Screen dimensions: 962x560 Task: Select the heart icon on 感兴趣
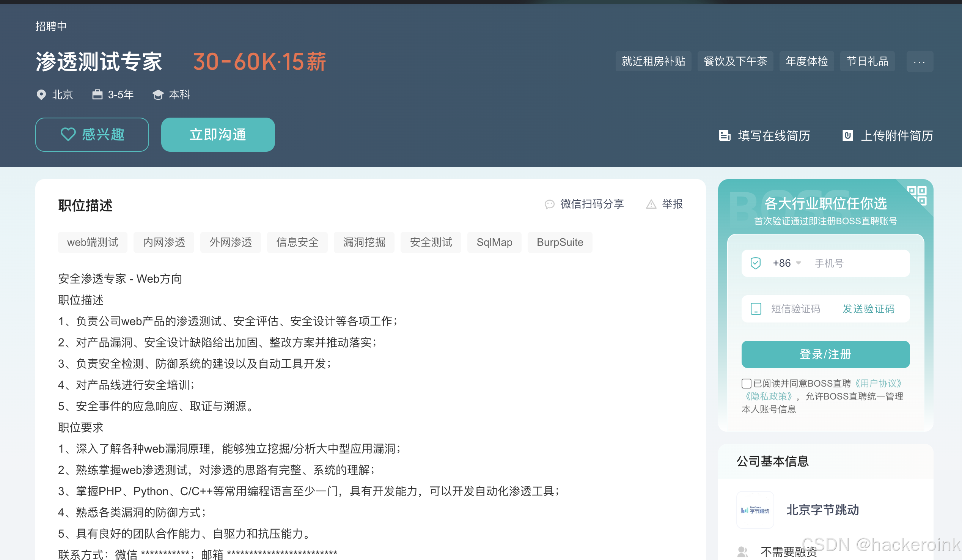coord(68,134)
